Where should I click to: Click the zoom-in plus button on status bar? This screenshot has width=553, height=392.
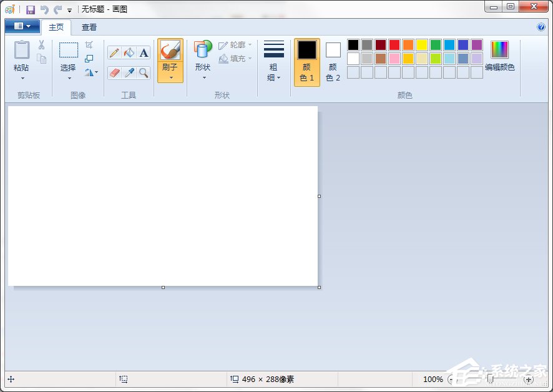pos(527,379)
